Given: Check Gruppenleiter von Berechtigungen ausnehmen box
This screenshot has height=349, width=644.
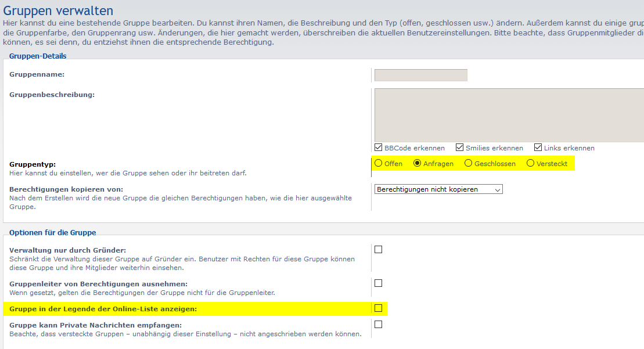Looking at the screenshot, I should (x=379, y=283).
